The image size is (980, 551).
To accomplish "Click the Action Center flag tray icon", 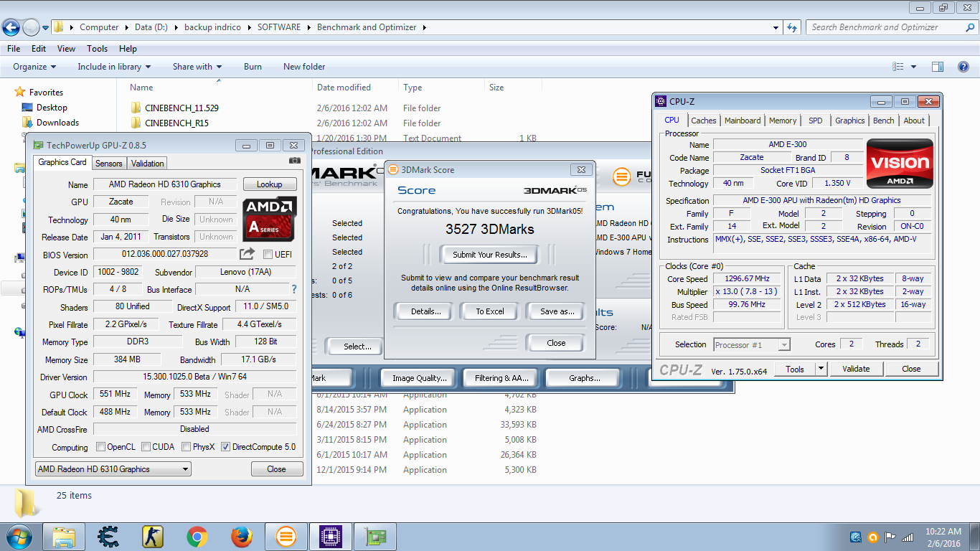I will point(890,537).
